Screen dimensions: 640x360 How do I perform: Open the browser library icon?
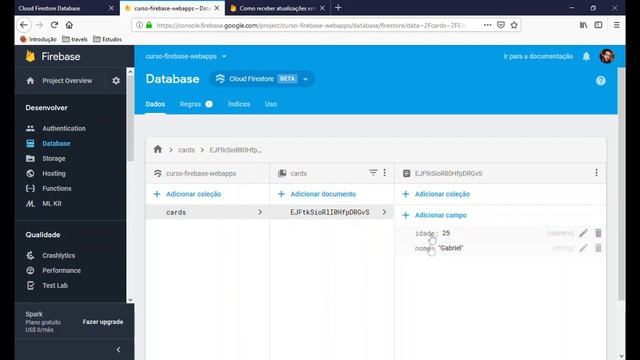pyautogui.click(x=583, y=25)
